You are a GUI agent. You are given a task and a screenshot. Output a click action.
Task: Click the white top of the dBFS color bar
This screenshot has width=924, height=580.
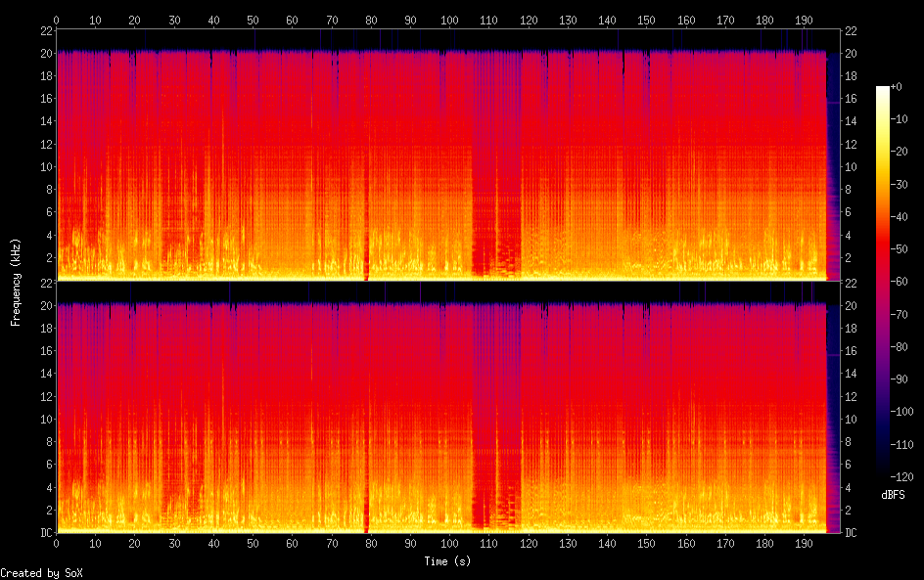click(883, 90)
